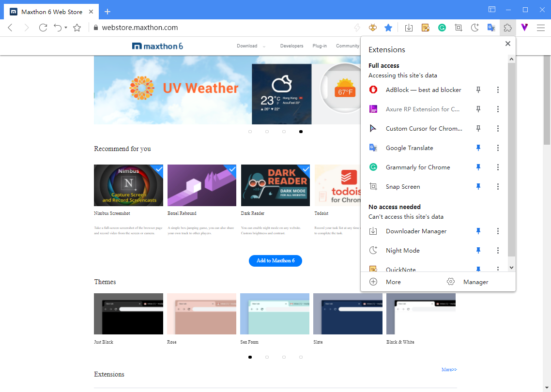Select the Boxel Rebound thumbnail
Screen dimensions: 551x392
(202, 185)
